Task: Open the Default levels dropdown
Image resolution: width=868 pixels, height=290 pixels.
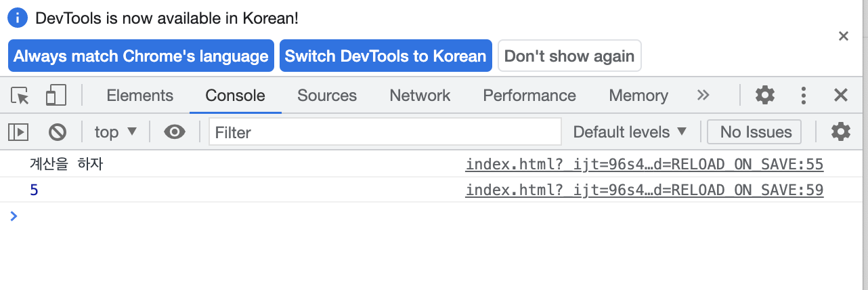Action: (630, 131)
